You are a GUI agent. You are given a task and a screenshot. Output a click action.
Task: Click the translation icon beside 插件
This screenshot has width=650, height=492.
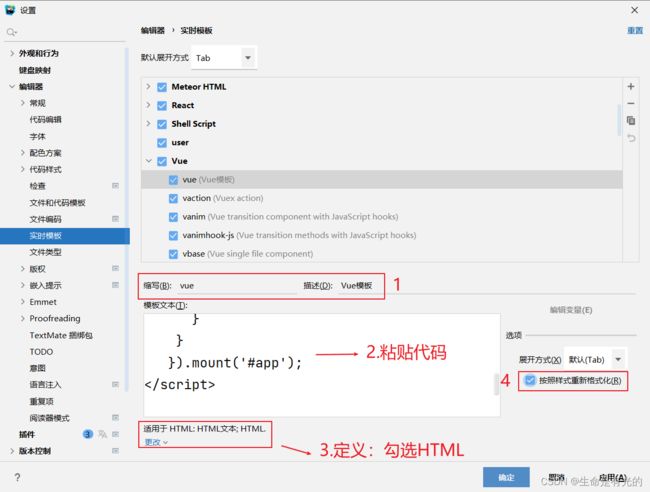(x=102, y=434)
